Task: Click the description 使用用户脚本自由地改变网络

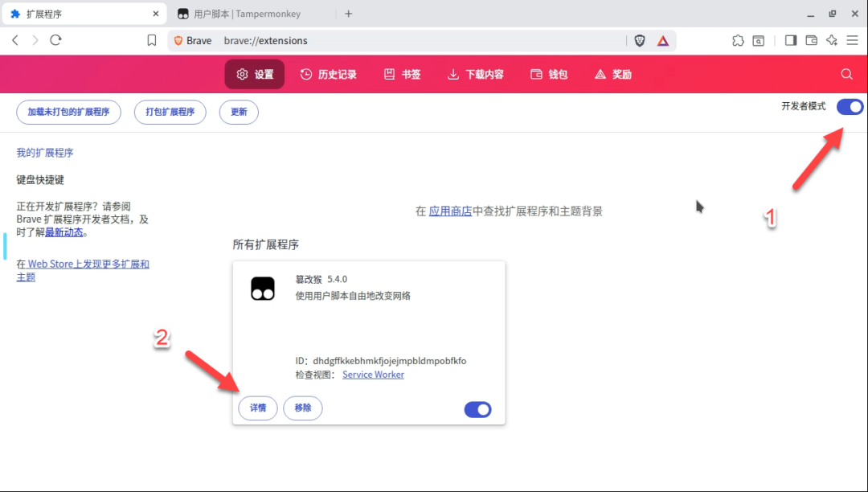Action: pyautogui.click(x=353, y=296)
